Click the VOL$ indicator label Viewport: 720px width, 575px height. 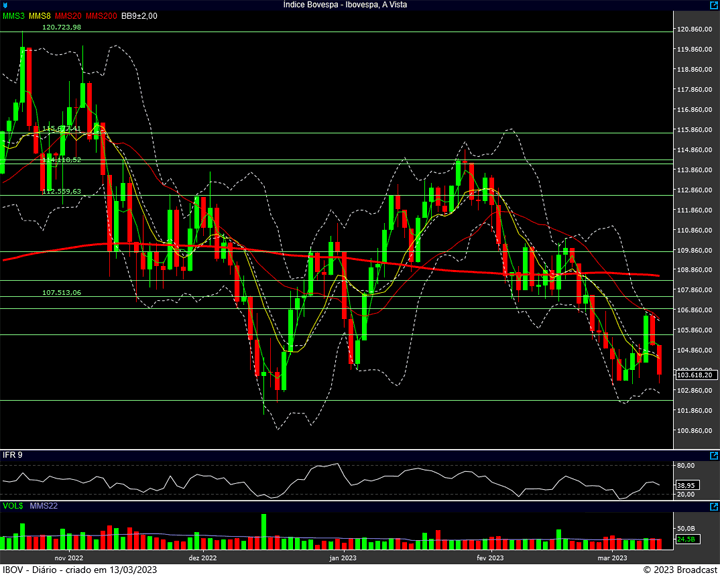pos(13,506)
